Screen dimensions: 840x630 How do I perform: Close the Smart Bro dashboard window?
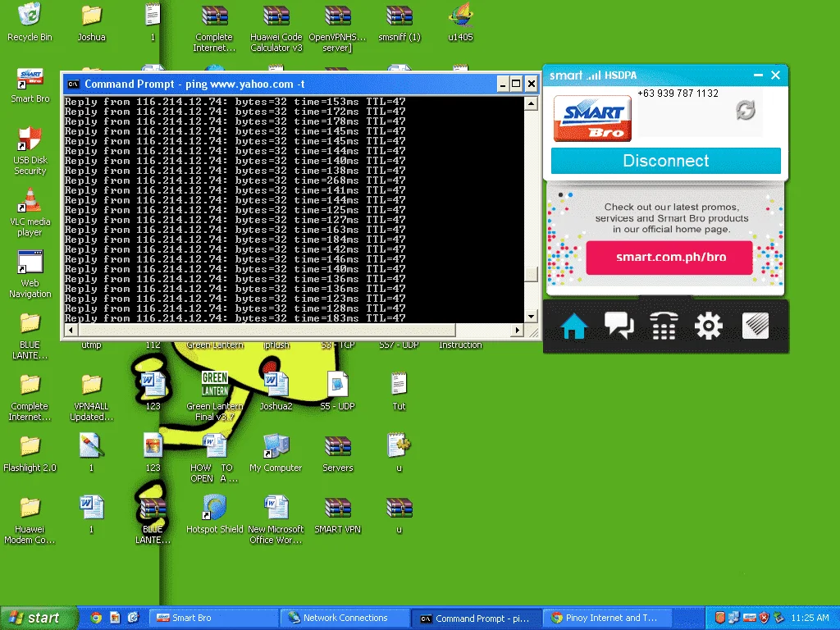[x=775, y=75]
